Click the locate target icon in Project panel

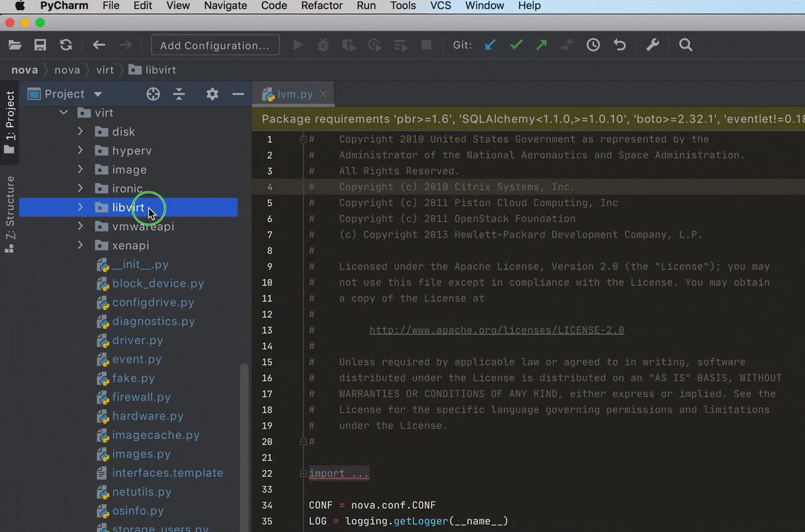[153, 94]
